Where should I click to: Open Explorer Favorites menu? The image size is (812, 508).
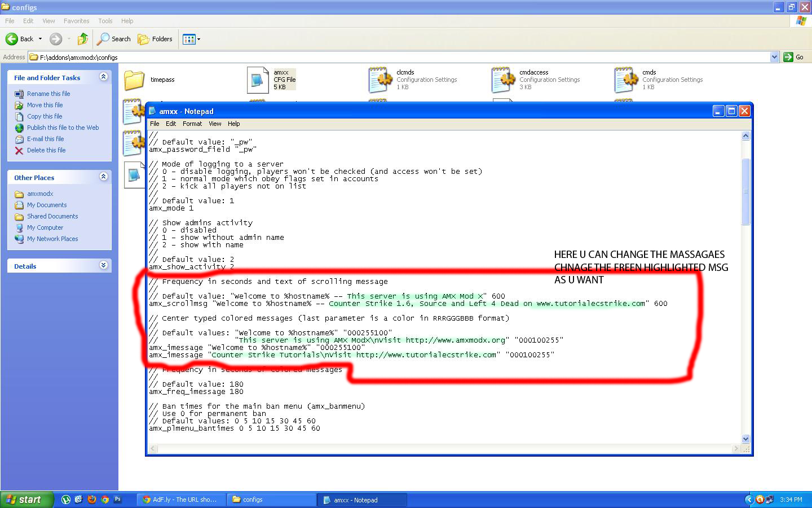tap(76, 21)
